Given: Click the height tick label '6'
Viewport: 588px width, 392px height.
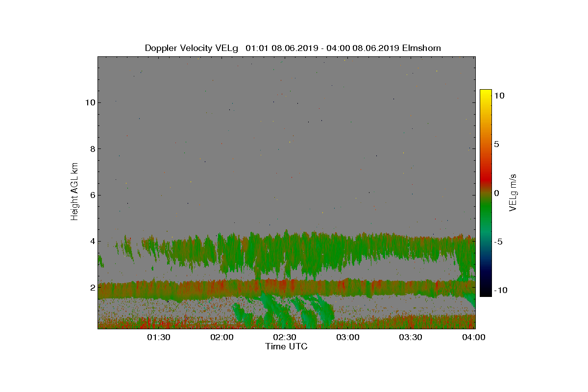Looking at the screenshot, I should tap(92, 195).
